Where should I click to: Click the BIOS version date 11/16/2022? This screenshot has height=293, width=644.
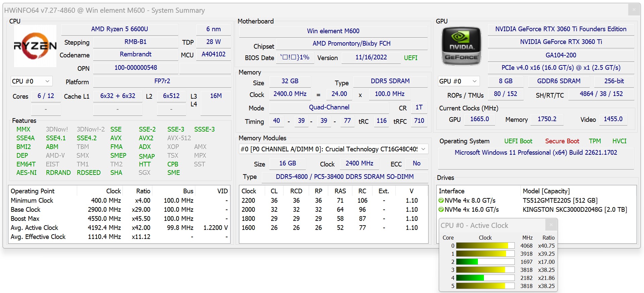(x=371, y=57)
